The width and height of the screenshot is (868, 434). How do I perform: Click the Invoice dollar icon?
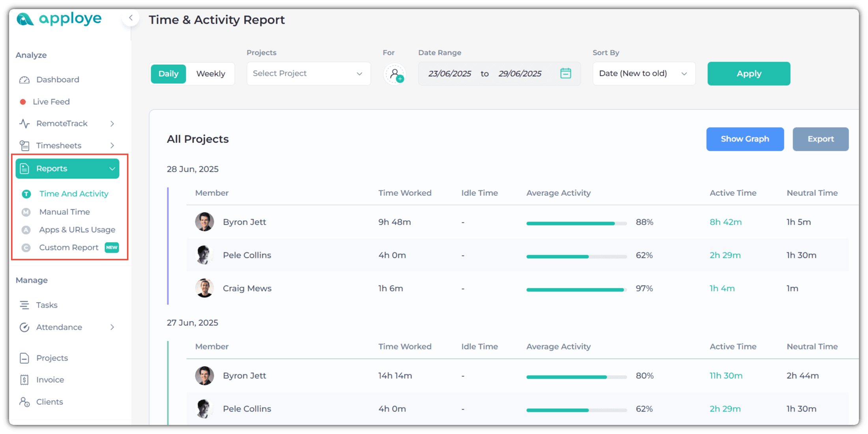click(24, 380)
